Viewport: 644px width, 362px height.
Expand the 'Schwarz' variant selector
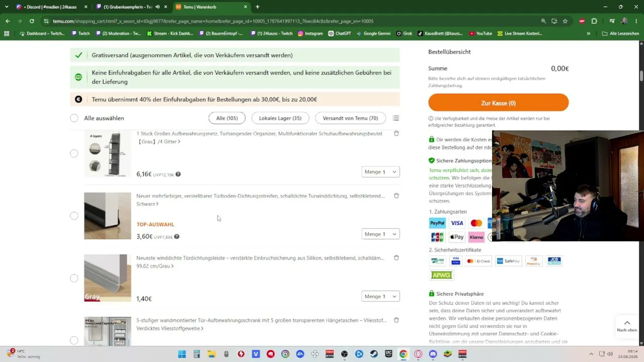click(x=147, y=204)
